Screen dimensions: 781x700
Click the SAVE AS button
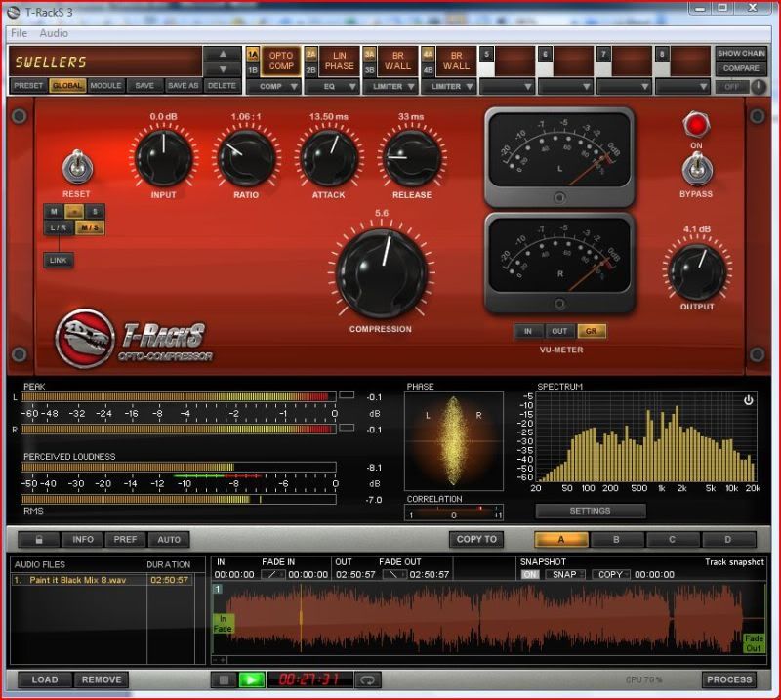(x=183, y=86)
